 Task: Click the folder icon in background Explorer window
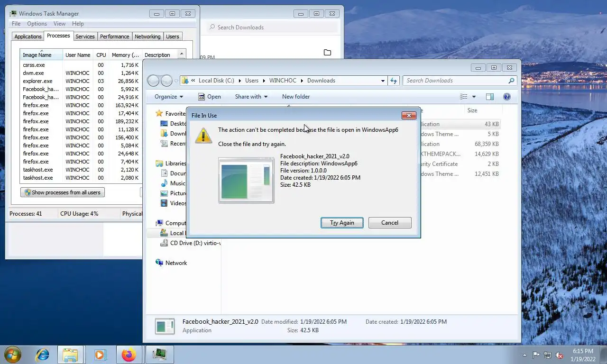[x=327, y=53]
